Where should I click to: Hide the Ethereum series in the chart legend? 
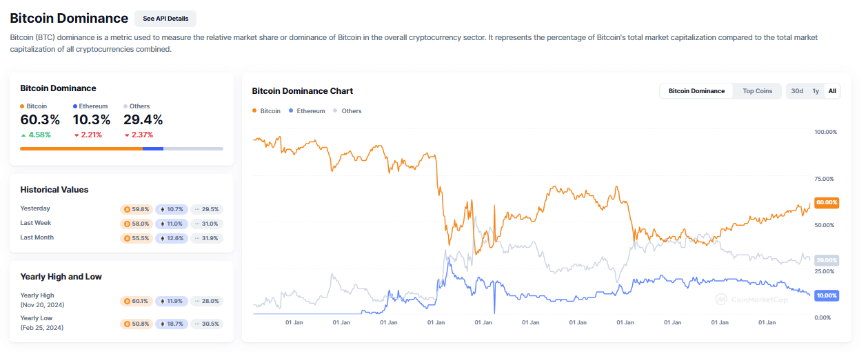click(307, 111)
